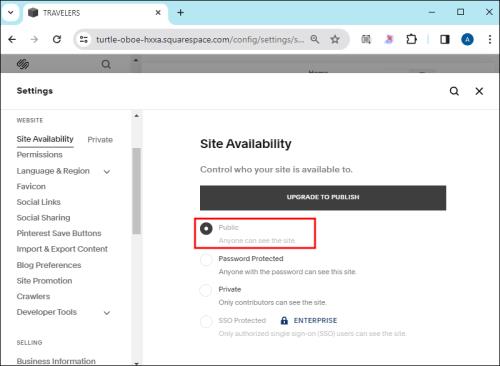Image resolution: width=500 pixels, height=366 pixels.
Task: Open Pinterest Save Buttons settings
Action: [59, 233]
